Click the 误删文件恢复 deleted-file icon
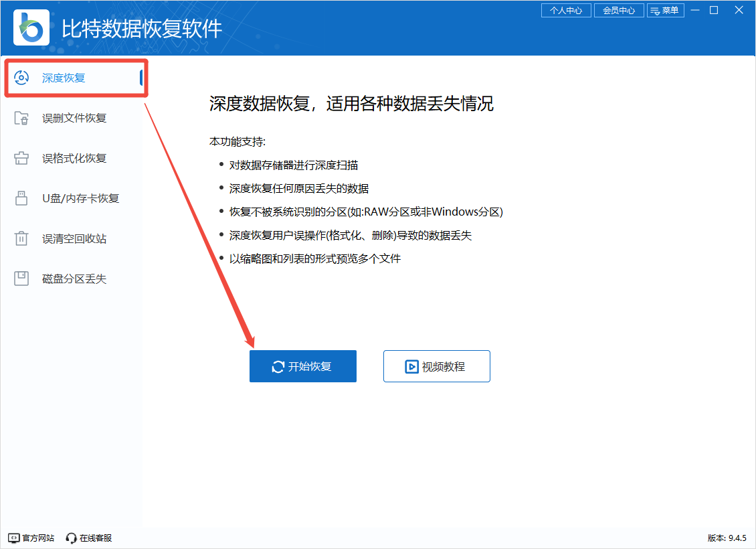The height and width of the screenshot is (549, 756). (x=21, y=118)
